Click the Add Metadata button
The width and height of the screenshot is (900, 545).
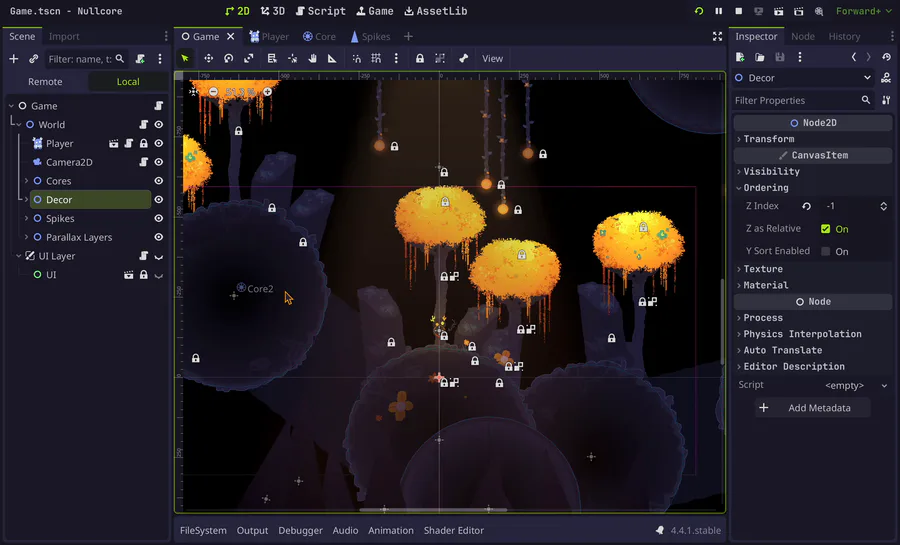[x=813, y=408]
